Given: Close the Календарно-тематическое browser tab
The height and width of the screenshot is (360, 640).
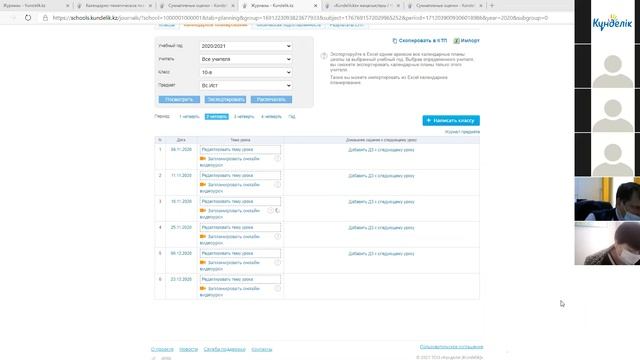Looking at the screenshot, I should (x=150, y=6).
